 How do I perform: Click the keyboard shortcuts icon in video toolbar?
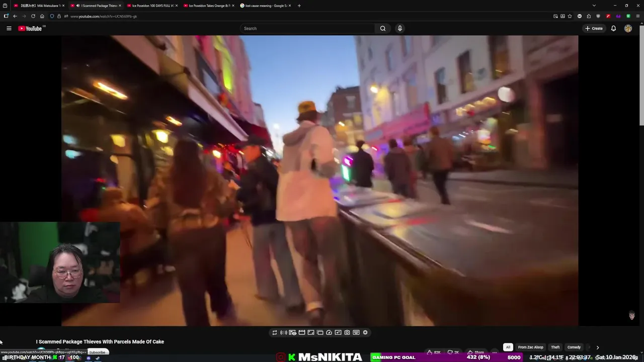point(356,332)
